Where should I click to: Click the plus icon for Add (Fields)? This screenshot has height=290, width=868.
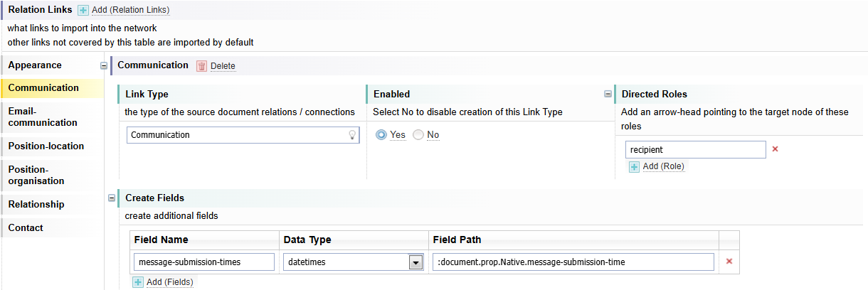(138, 282)
